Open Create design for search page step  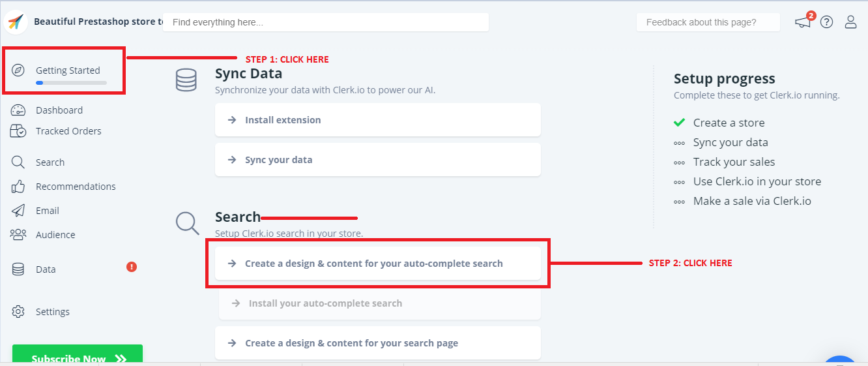377,343
